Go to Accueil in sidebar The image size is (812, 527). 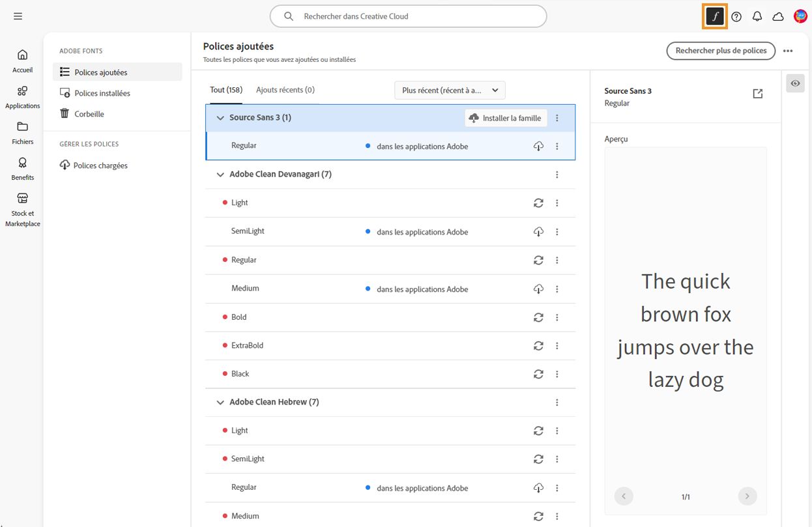[22, 61]
